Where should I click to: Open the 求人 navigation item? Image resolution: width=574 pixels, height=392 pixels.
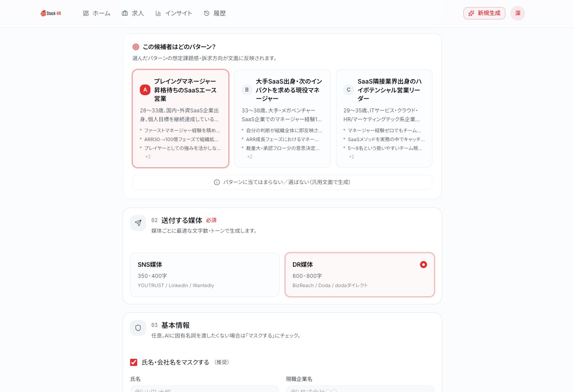click(x=133, y=13)
